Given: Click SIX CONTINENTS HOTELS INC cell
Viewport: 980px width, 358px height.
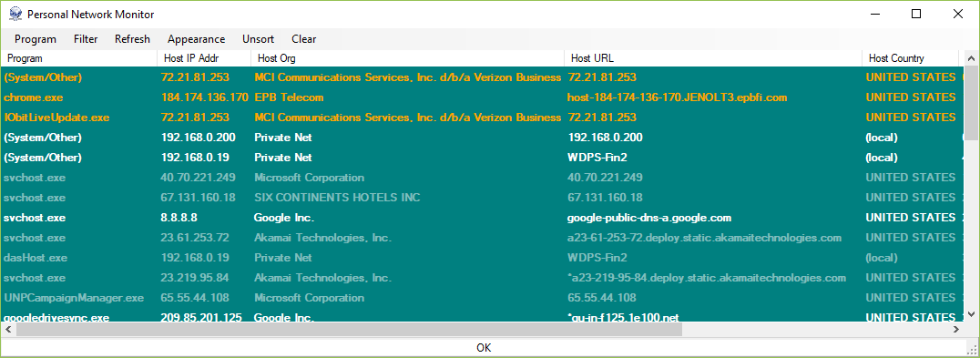Looking at the screenshot, I should click(x=338, y=198).
